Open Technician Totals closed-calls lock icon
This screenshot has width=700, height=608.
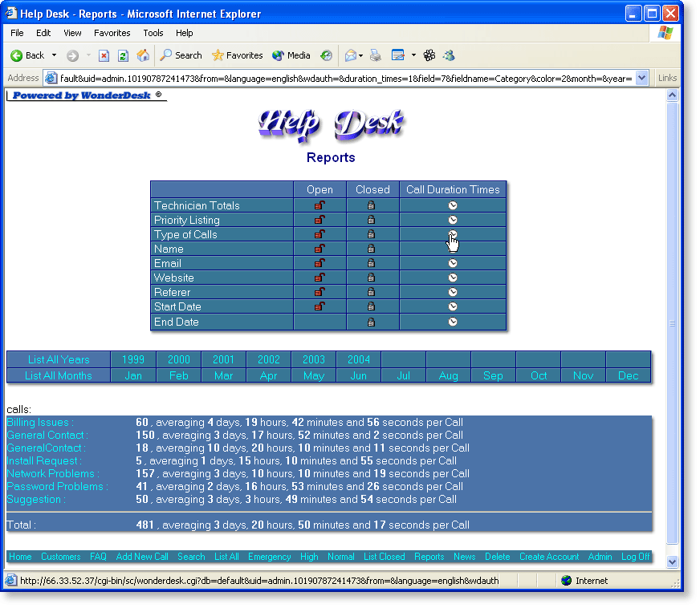click(x=371, y=205)
